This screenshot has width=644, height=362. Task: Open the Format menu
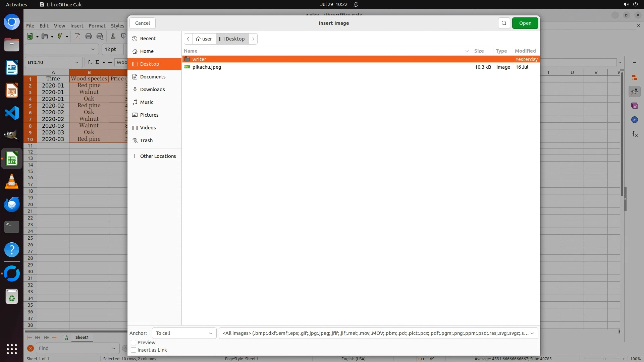click(97, 26)
